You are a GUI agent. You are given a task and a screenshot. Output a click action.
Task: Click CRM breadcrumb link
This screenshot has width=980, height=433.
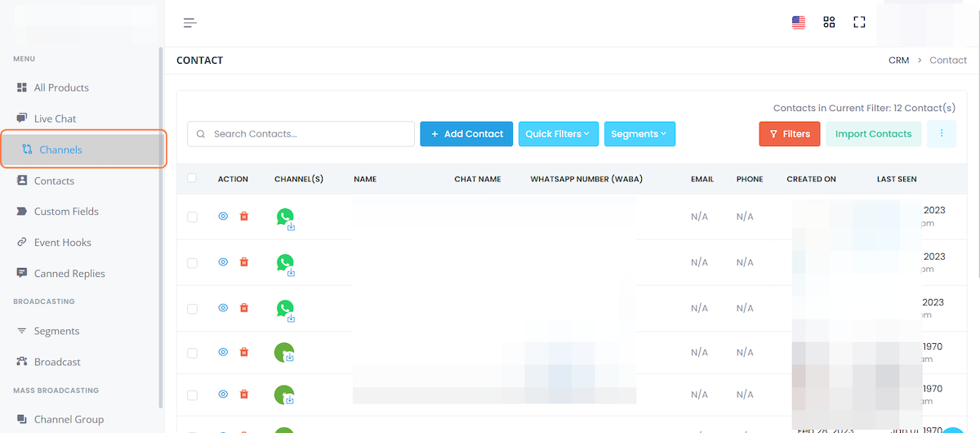pos(898,60)
